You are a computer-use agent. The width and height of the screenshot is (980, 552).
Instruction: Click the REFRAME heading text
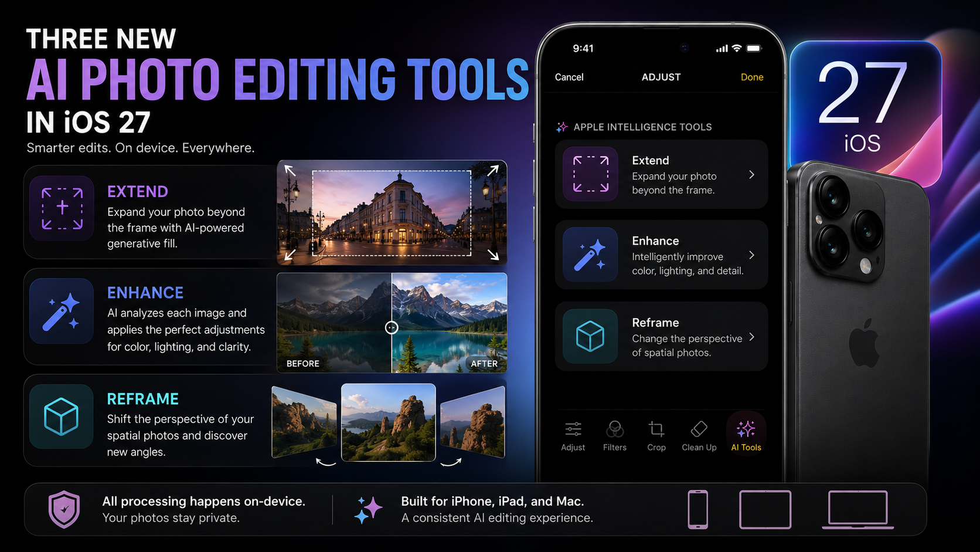142,399
